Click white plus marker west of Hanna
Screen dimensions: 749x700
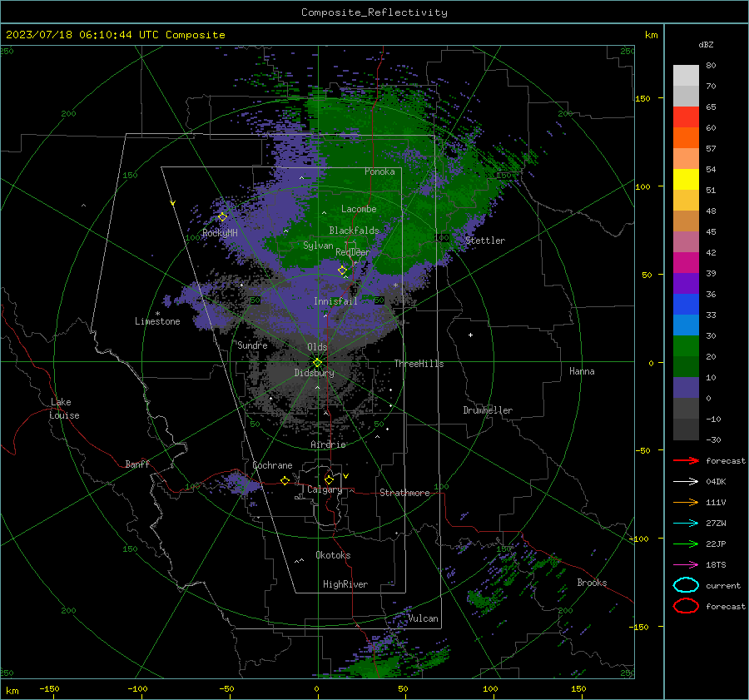click(470, 335)
